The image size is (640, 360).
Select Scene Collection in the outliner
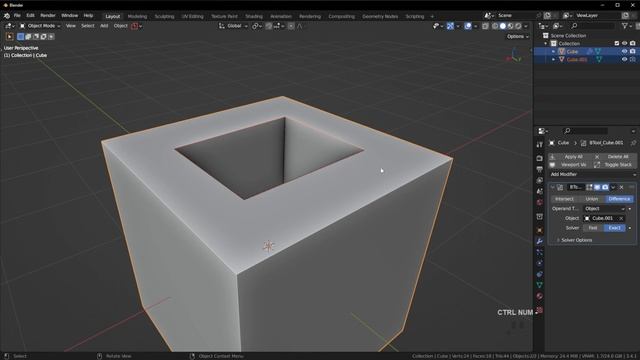pos(568,36)
